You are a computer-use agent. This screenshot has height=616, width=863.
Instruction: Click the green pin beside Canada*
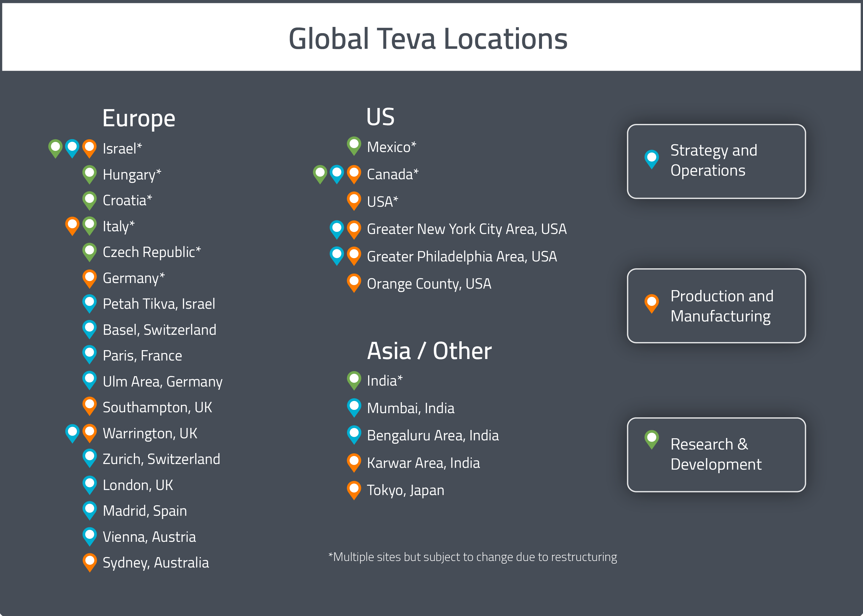point(320,174)
